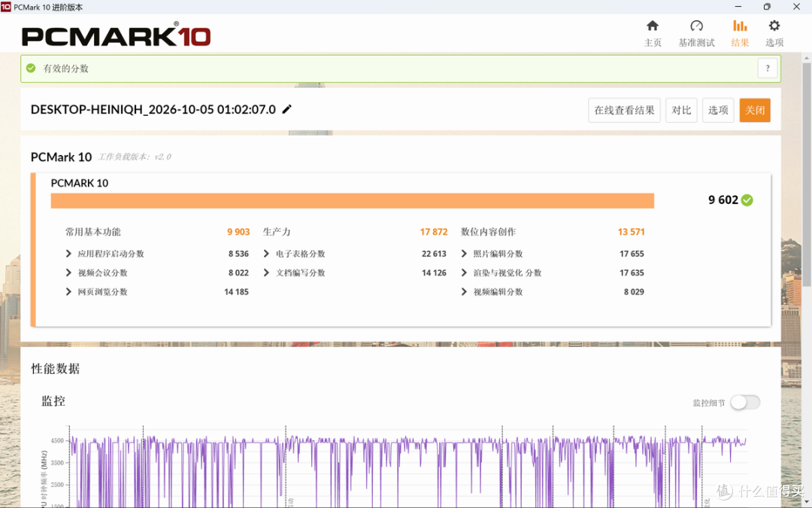
Task: Expand the 照片编辑分数 row
Action: [464, 254]
